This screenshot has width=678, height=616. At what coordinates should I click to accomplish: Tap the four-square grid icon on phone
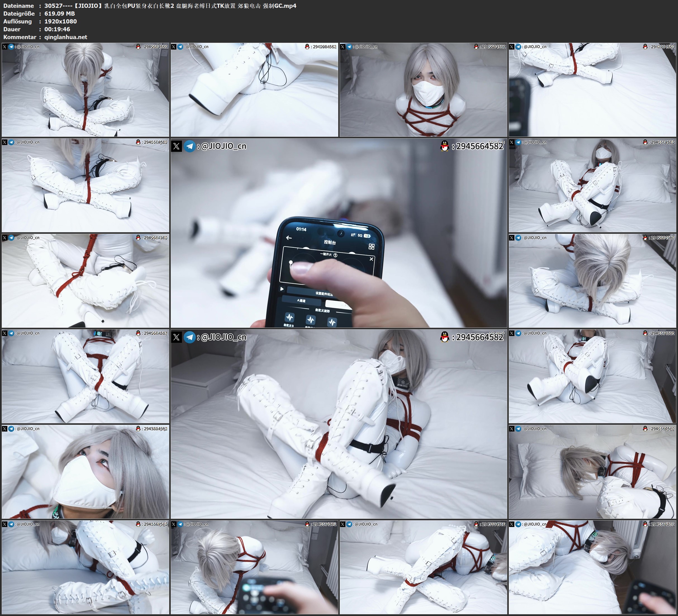pos(371,247)
